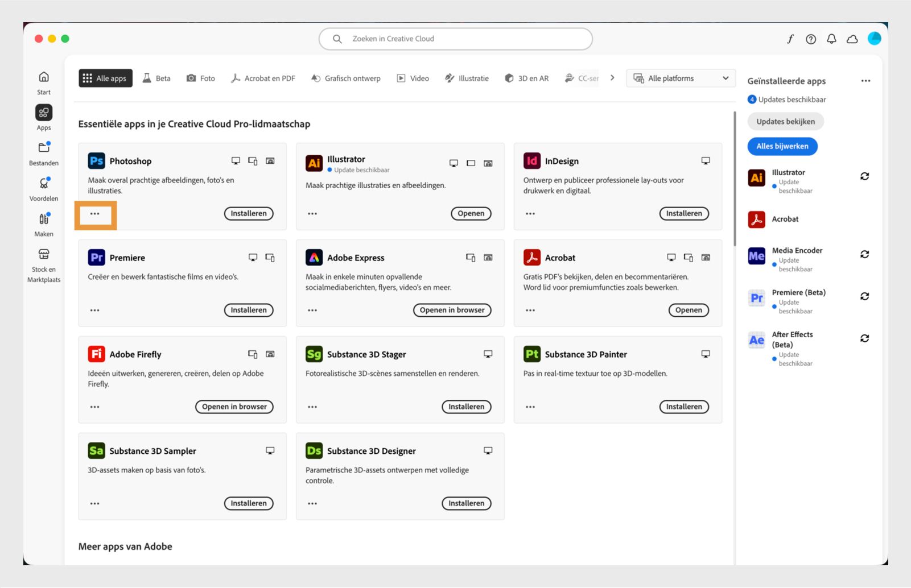Install Photoshop

[x=249, y=214]
